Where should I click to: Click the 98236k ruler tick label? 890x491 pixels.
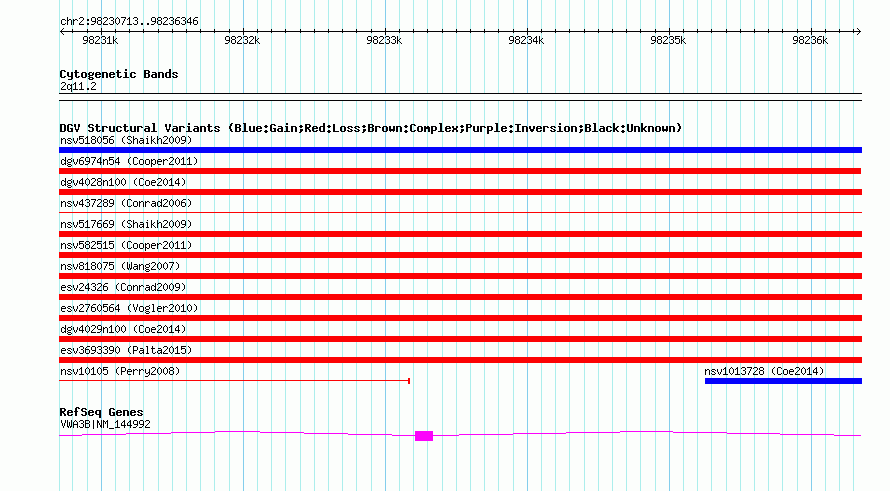pyautogui.click(x=809, y=40)
